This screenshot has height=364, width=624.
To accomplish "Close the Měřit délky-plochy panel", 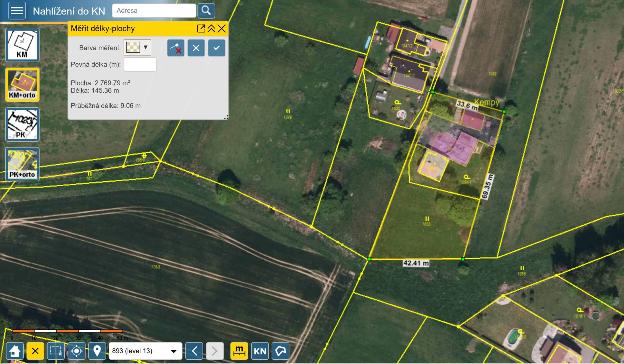I will [221, 29].
